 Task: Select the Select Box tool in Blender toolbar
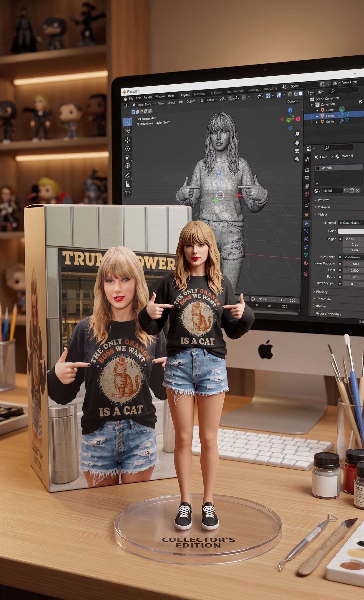[127, 122]
